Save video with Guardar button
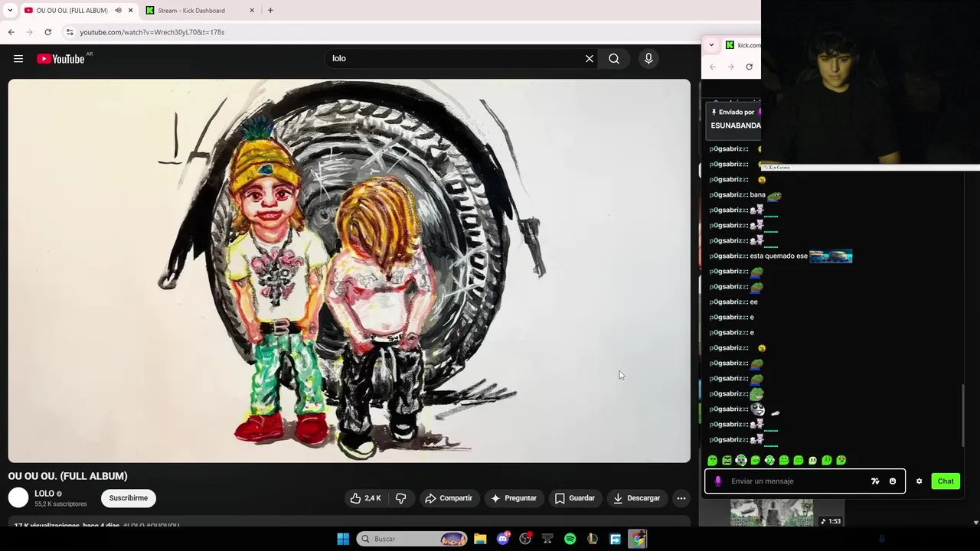The width and height of the screenshot is (980, 551). coord(574,498)
